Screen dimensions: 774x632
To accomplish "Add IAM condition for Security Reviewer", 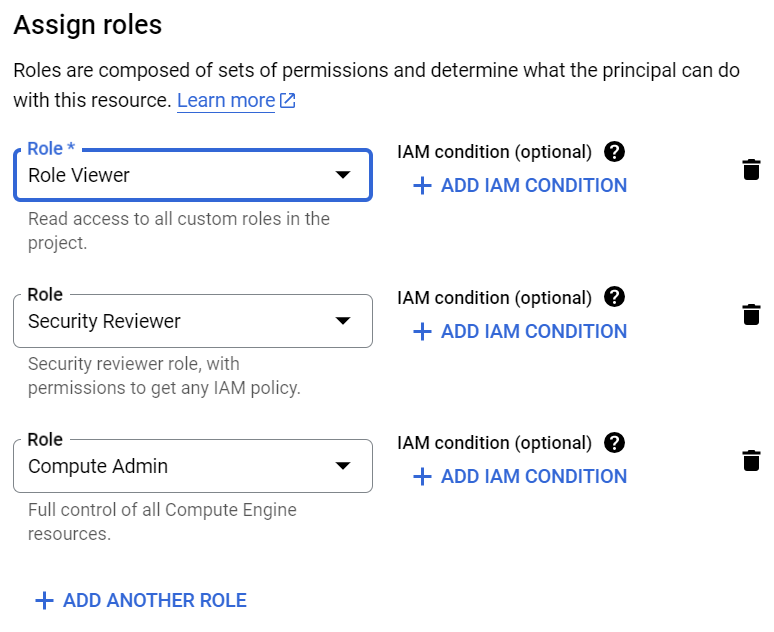I will point(520,331).
